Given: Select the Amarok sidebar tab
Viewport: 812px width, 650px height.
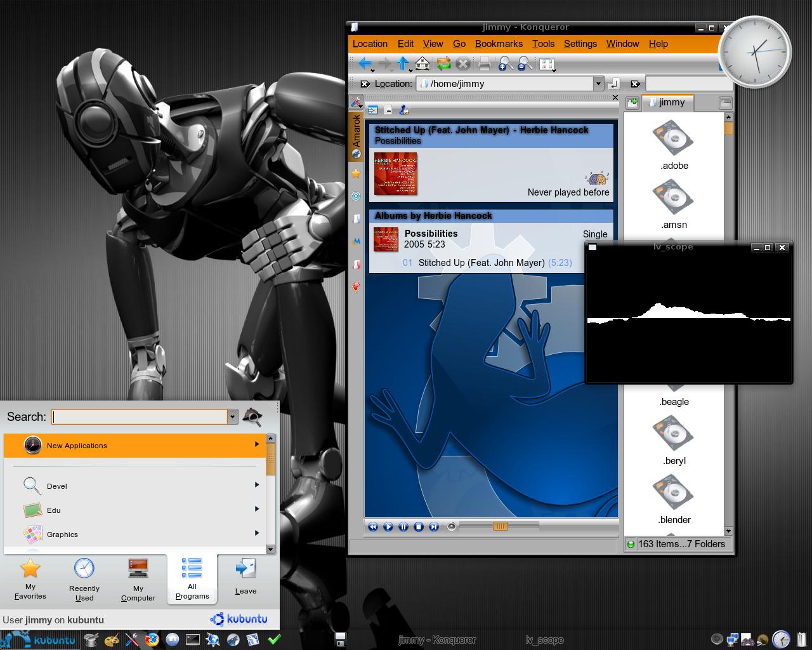Looking at the screenshot, I should (356, 135).
